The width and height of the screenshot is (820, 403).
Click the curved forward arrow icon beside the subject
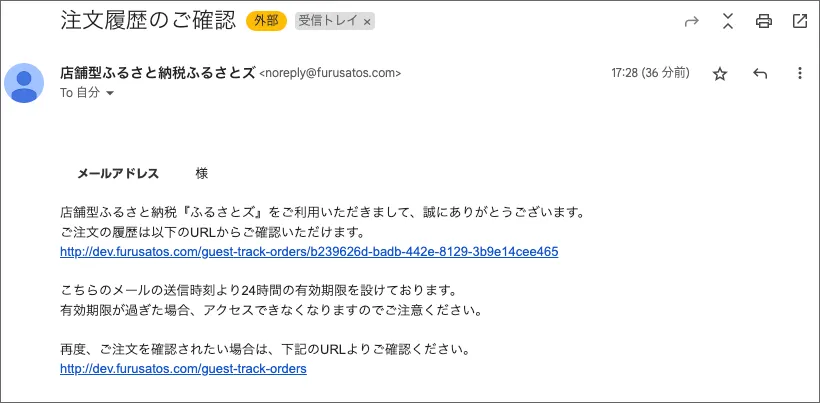(x=692, y=21)
